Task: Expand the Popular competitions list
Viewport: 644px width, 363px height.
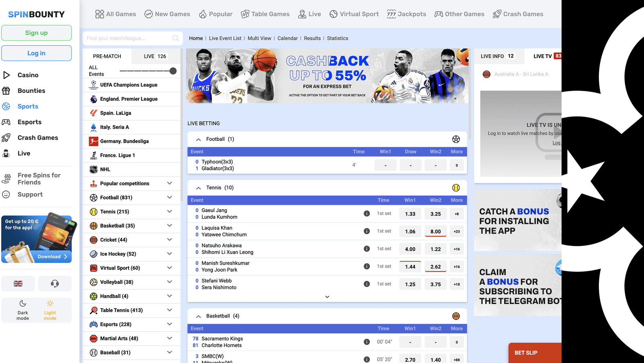Action: click(169, 184)
